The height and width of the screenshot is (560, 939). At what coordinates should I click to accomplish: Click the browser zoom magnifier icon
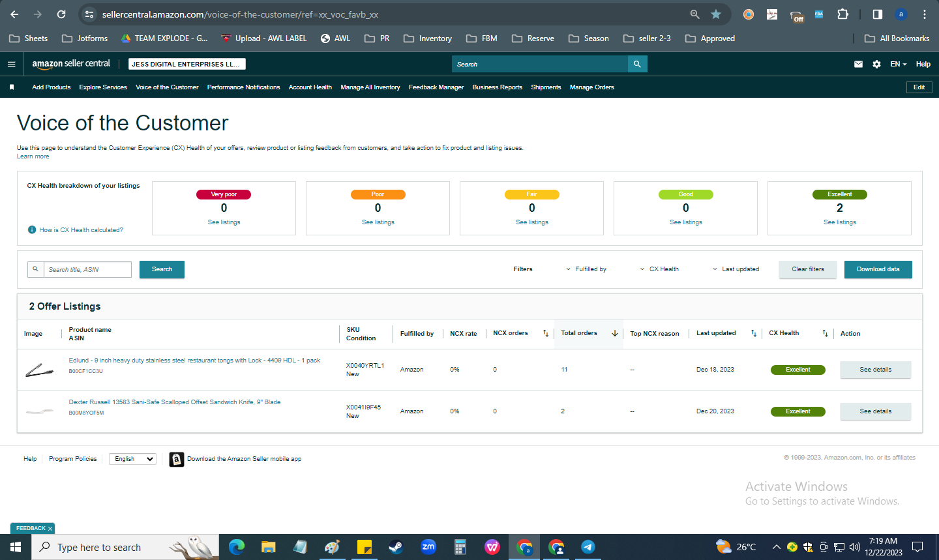(695, 14)
